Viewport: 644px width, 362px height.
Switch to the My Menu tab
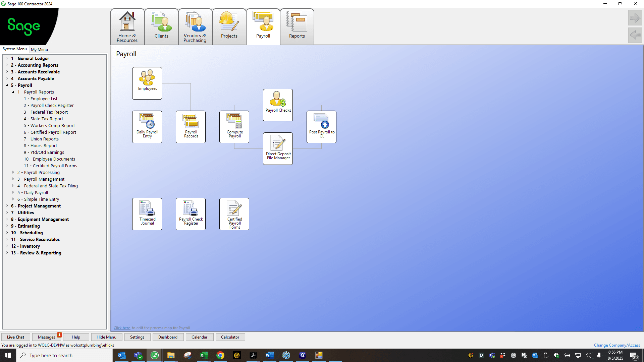tap(39, 49)
